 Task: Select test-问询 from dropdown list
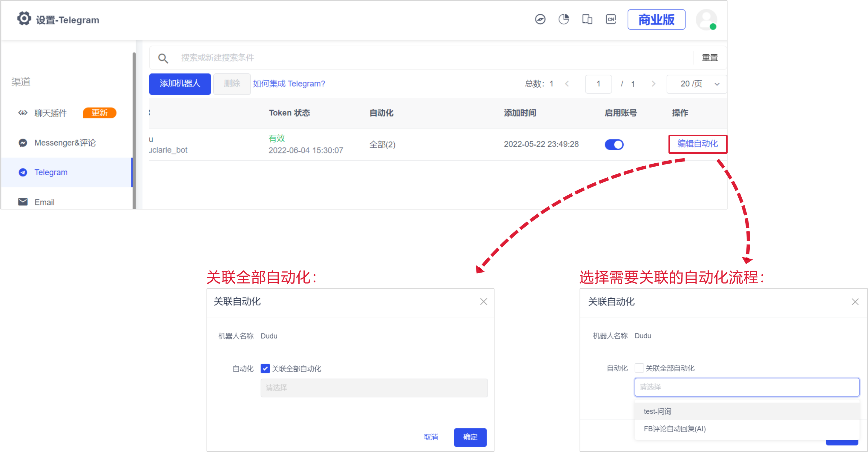747,411
